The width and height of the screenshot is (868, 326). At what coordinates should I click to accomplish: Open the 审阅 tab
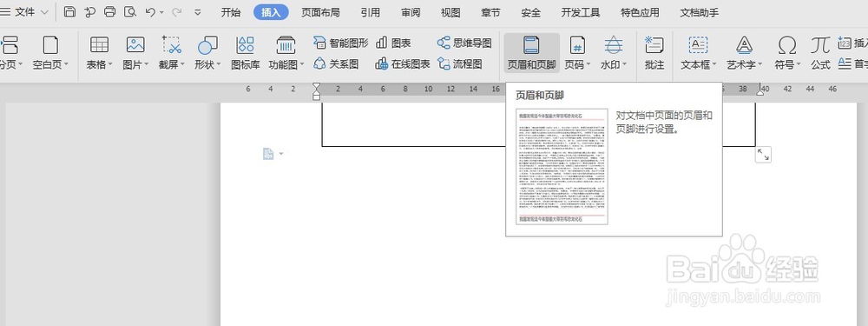coord(411,12)
